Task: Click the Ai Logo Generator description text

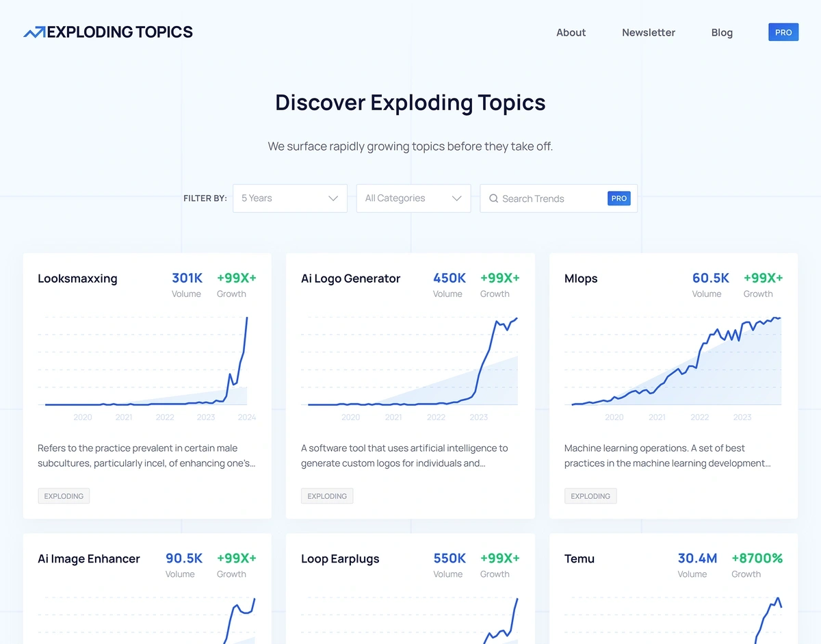Action: tap(404, 456)
